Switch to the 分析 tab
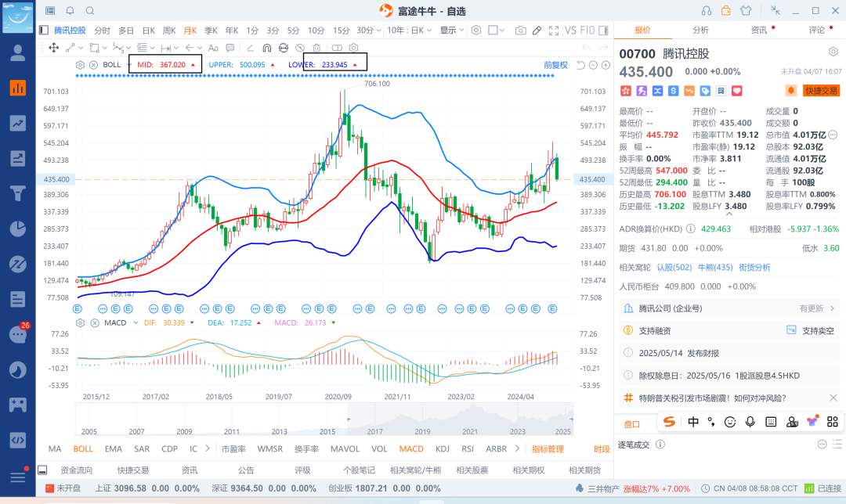The height and width of the screenshot is (504, 846). coord(700,30)
